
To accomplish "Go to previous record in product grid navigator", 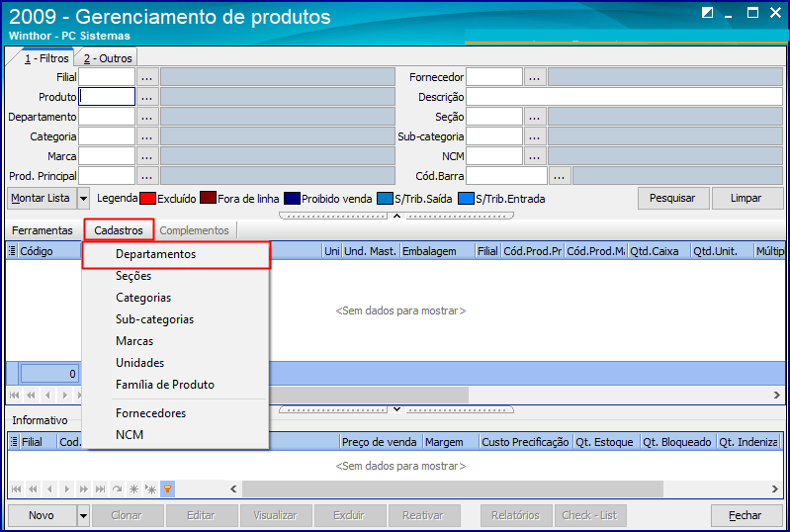I will pos(47,395).
